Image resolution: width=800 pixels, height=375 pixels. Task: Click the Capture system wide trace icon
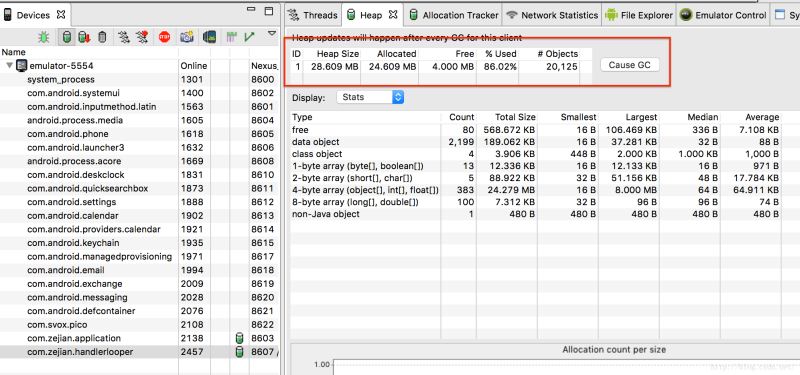(x=232, y=37)
